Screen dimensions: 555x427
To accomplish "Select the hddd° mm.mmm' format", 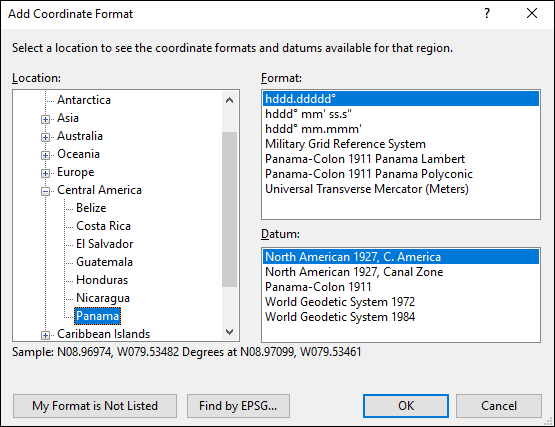I will [x=401, y=129].
